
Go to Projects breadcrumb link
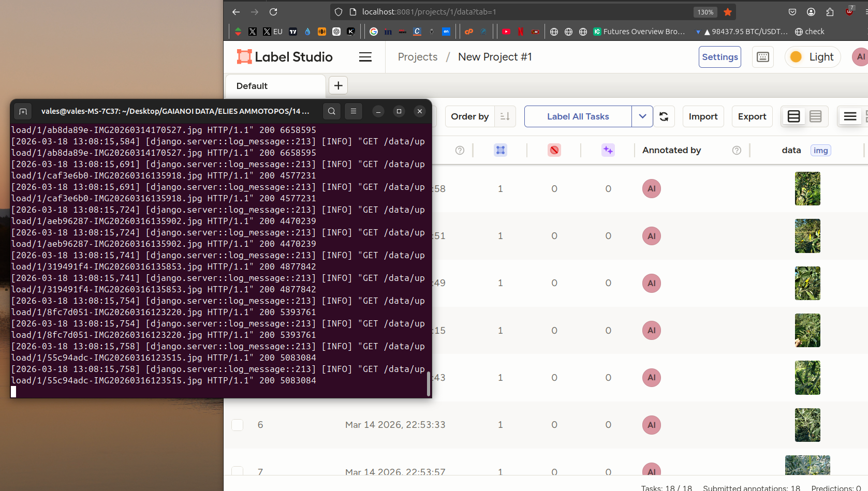coord(417,57)
